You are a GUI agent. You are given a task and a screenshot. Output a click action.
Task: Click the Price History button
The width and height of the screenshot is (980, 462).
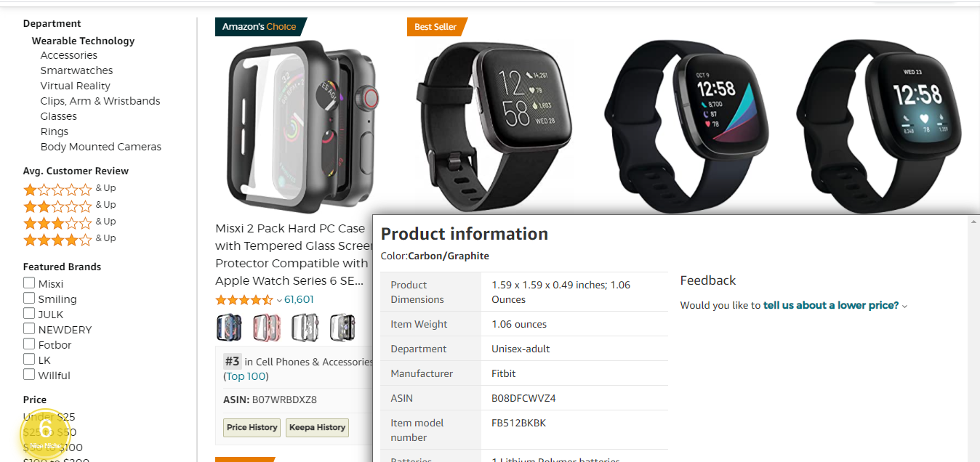[252, 427]
